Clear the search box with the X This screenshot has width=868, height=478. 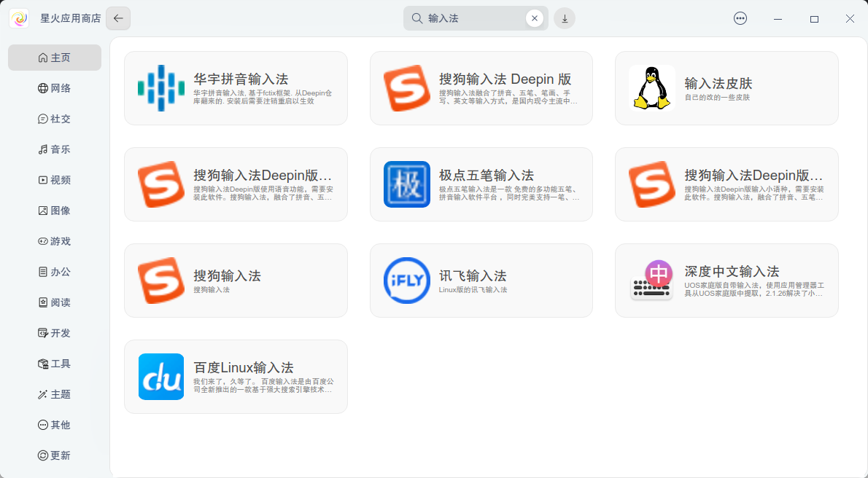point(534,18)
